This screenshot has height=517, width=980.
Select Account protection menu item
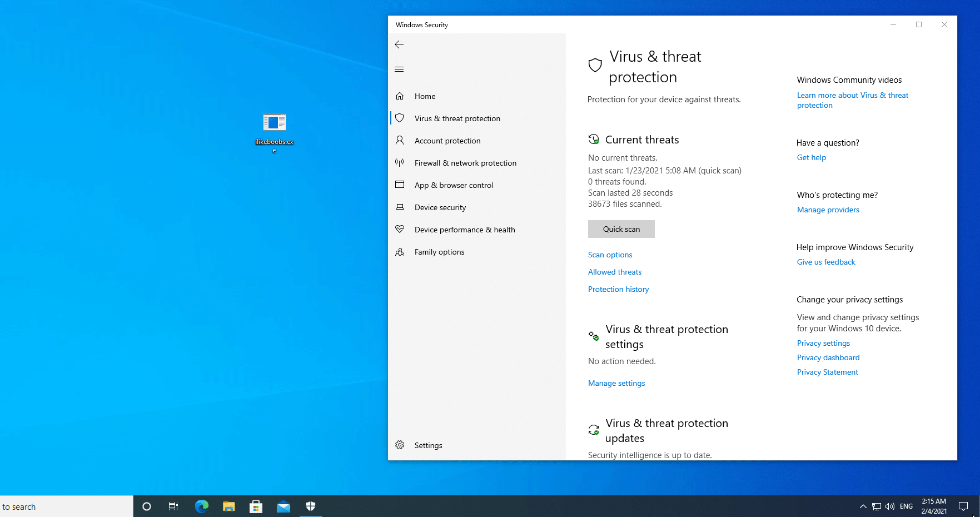(x=447, y=141)
